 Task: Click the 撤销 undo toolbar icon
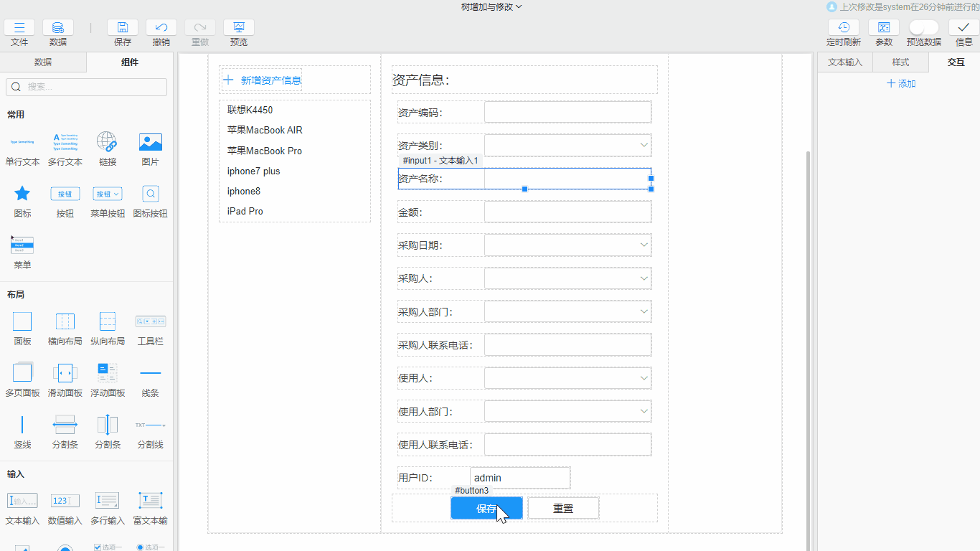coord(161,27)
